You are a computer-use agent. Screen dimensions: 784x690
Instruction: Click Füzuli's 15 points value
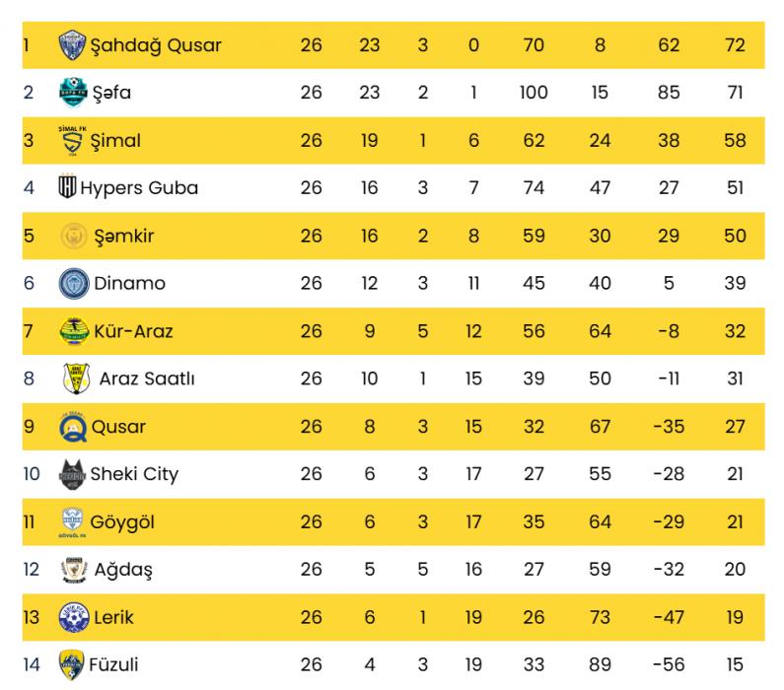tap(735, 664)
